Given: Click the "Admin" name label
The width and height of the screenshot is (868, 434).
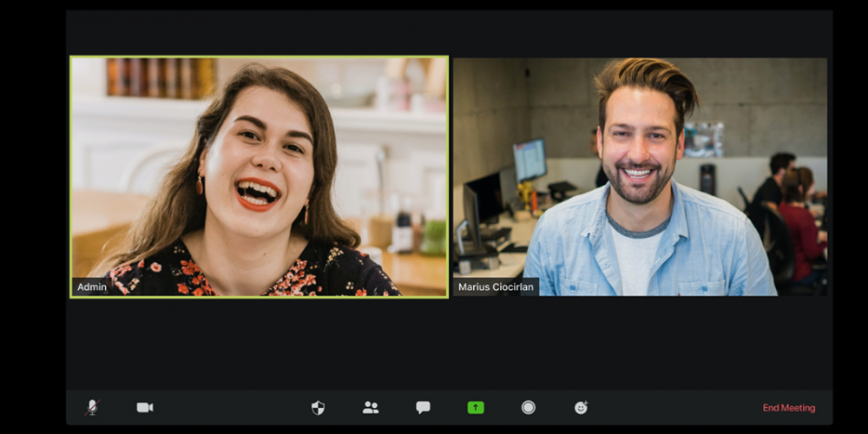Looking at the screenshot, I should pos(92,286).
